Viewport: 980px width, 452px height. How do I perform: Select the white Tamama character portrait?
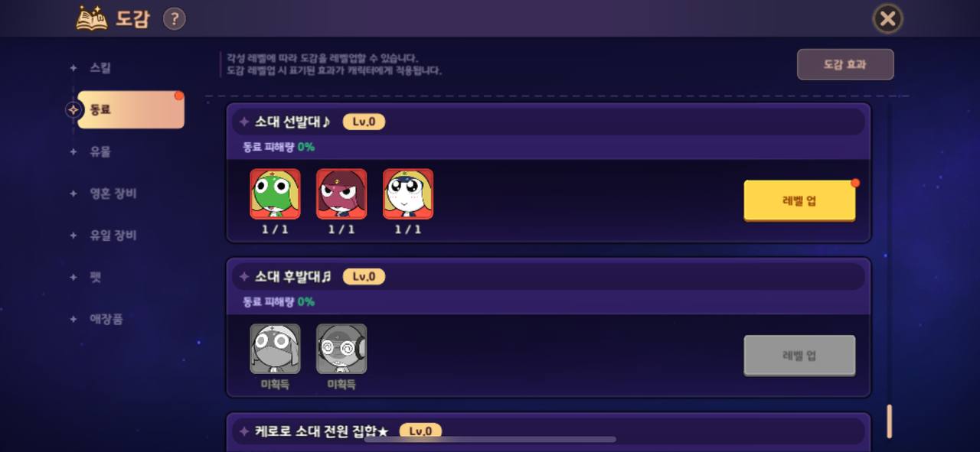click(408, 194)
